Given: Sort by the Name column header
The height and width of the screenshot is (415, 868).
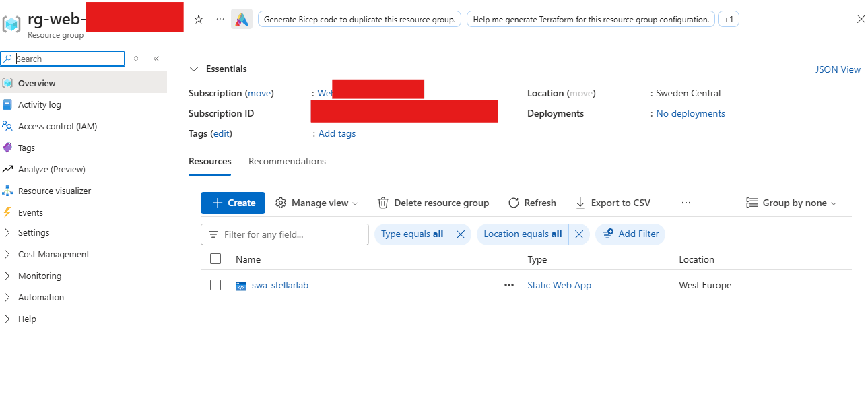Looking at the screenshot, I should tap(248, 259).
